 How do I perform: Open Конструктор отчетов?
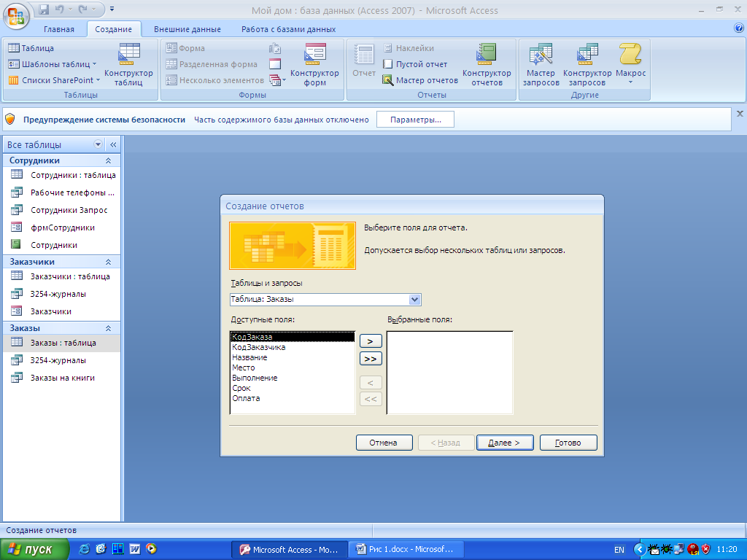click(487, 64)
